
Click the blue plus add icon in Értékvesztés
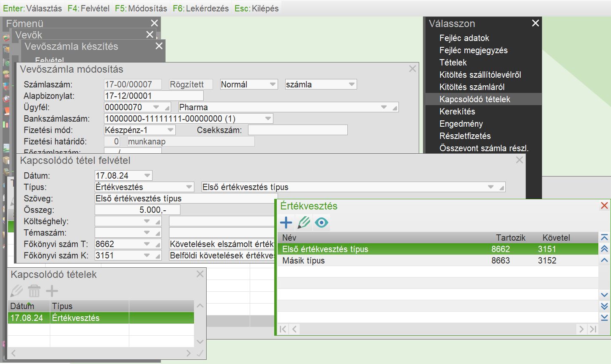coord(286,223)
